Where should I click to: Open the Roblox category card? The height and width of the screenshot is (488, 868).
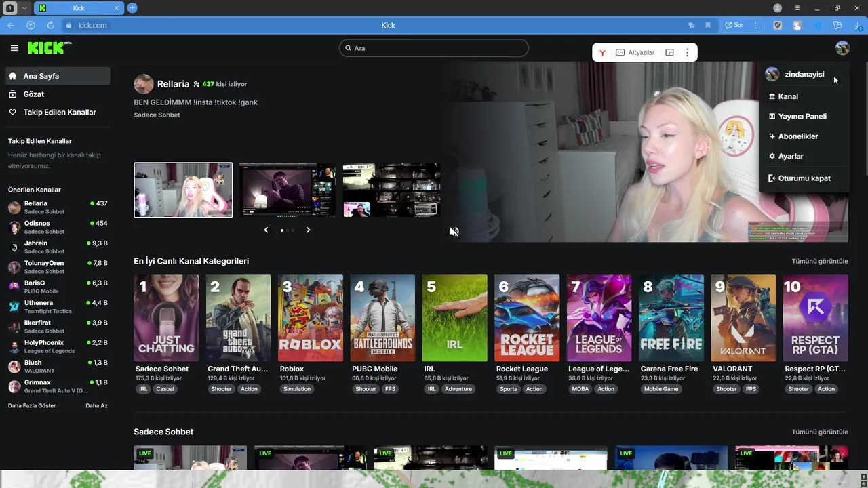click(311, 318)
